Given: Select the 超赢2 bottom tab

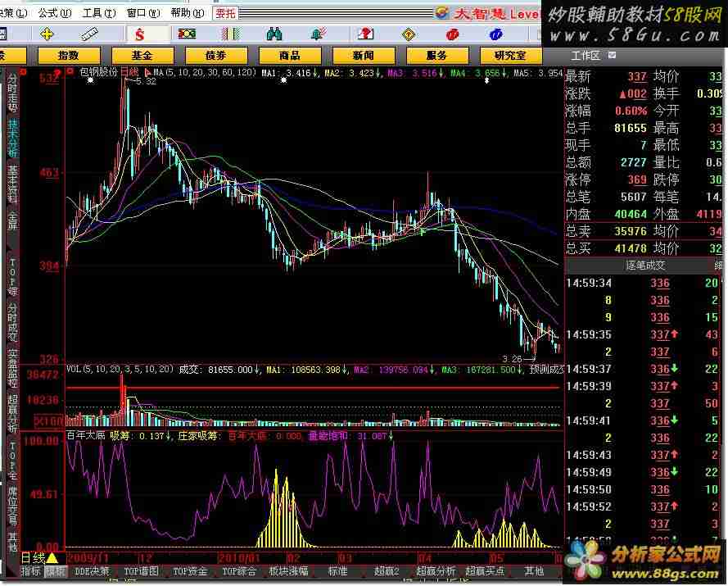Looking at the screenshot, I should (387, 571).
